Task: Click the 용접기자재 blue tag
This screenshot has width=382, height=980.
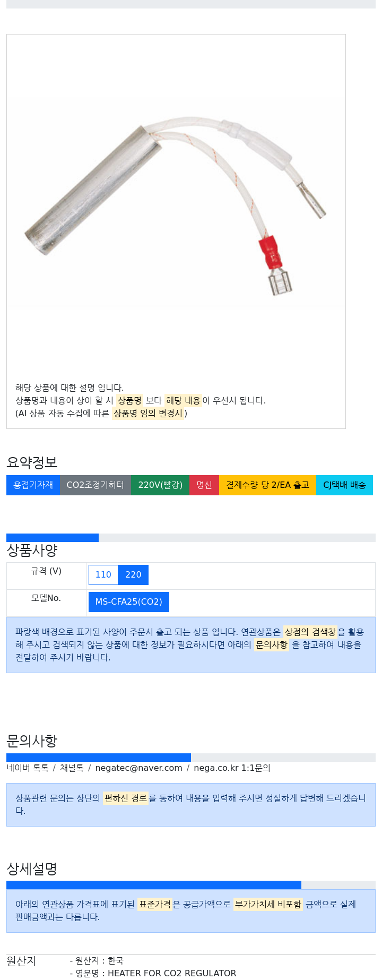Action: pyautogui.click(x=33, y=485)
